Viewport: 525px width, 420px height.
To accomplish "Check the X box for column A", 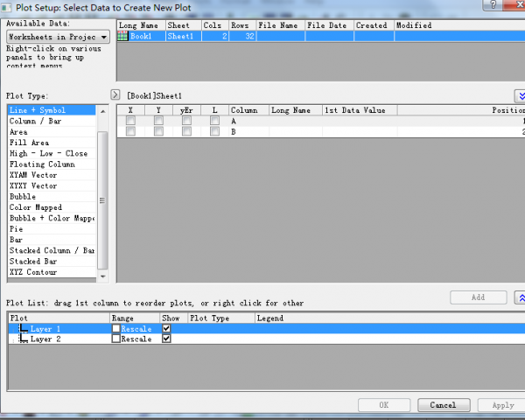I will click(x=130, y=122).
